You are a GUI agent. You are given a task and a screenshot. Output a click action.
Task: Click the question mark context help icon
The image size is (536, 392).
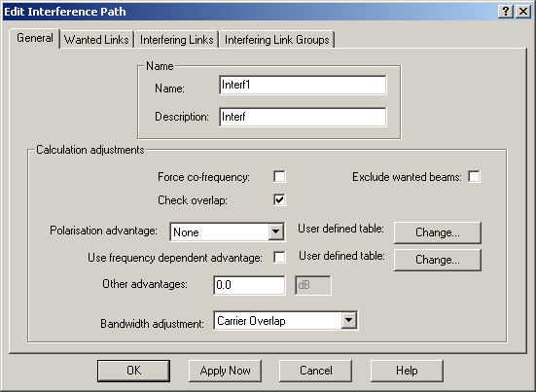pyautogui.click(x=506, y=12)
